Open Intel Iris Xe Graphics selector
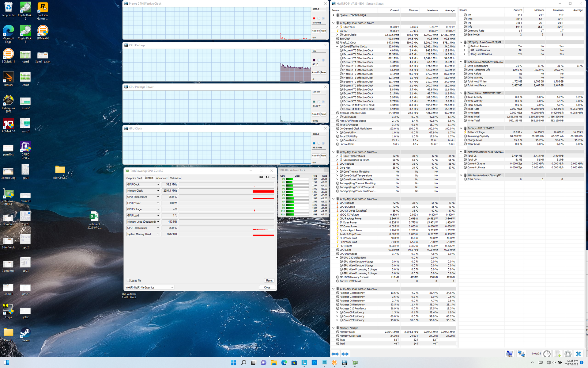 pos(149,288)
